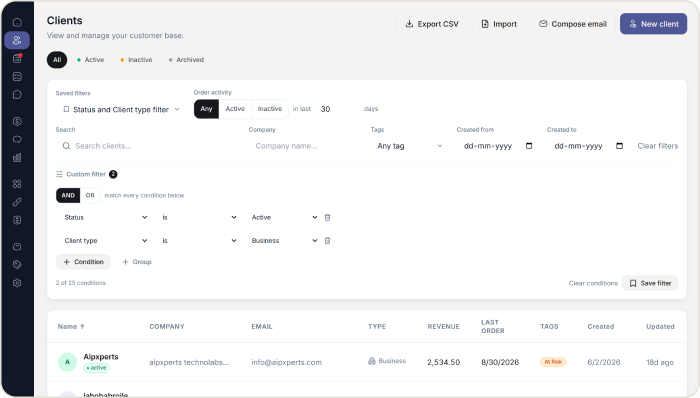Click the Custom filter sliders icon
Screen dimensions: 700x398
pos(59,174)
